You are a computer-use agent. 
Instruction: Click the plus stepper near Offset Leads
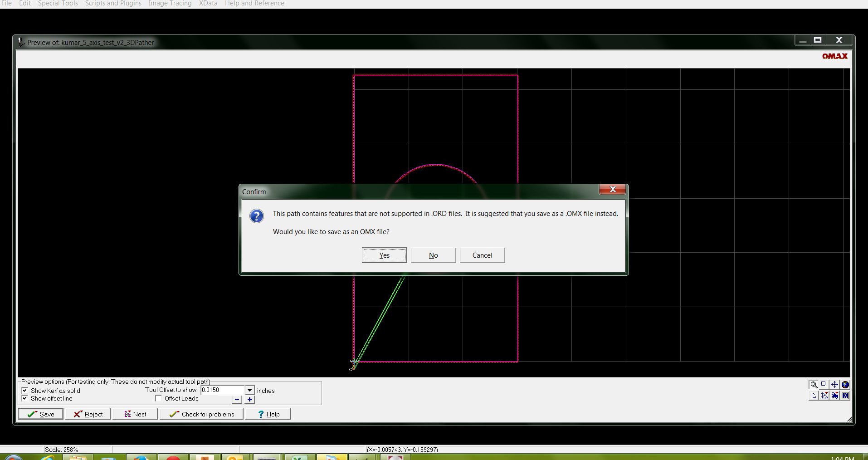coord(249,400)
